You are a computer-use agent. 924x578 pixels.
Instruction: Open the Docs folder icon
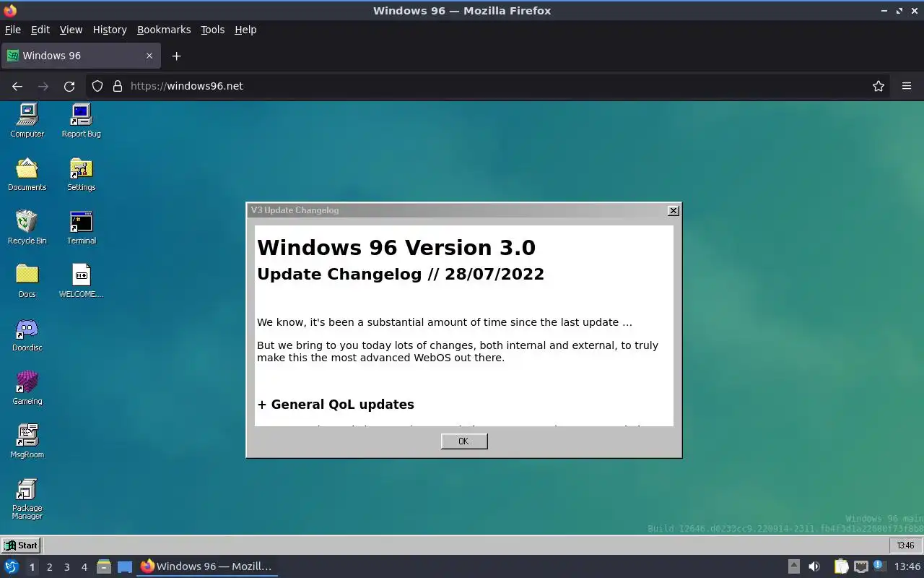coord(27,281)
